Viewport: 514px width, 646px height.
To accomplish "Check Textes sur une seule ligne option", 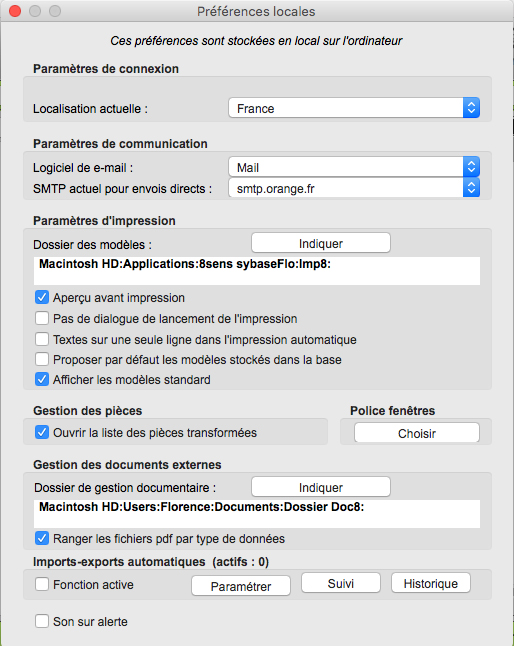I will click(x=42, y=339).
